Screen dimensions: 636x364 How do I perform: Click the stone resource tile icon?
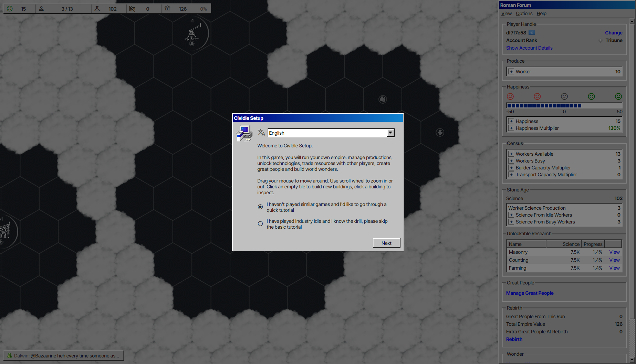tap(383, 100)
